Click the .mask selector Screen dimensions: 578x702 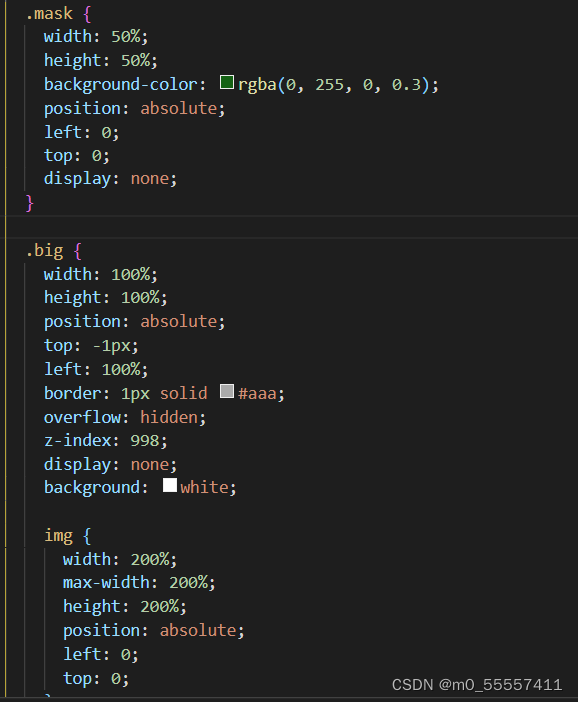(x=49, y=13)
